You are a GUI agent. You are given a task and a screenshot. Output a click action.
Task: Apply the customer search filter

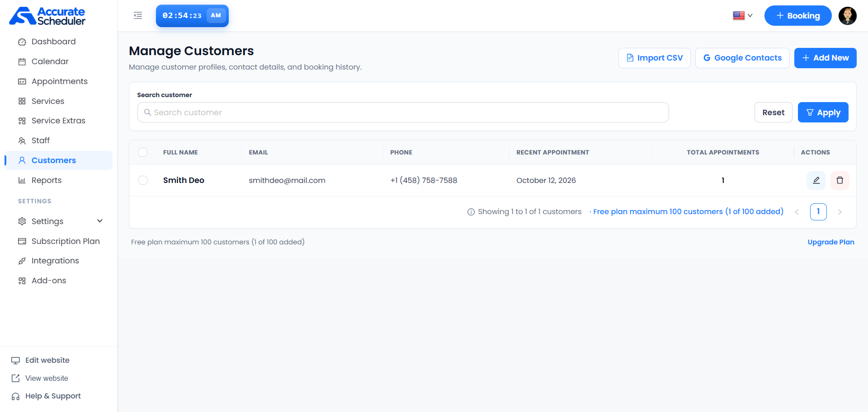[x=823, y=112]
